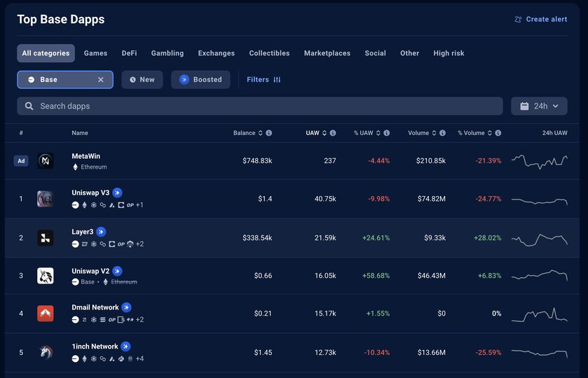Open the Collectibles category
This screenshot has width=588, height=378.
point(269,53)
